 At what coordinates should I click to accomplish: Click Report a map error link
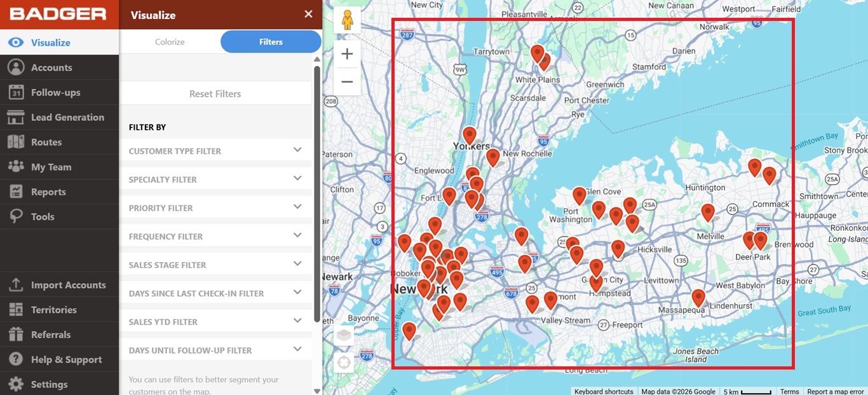(835, 391)
